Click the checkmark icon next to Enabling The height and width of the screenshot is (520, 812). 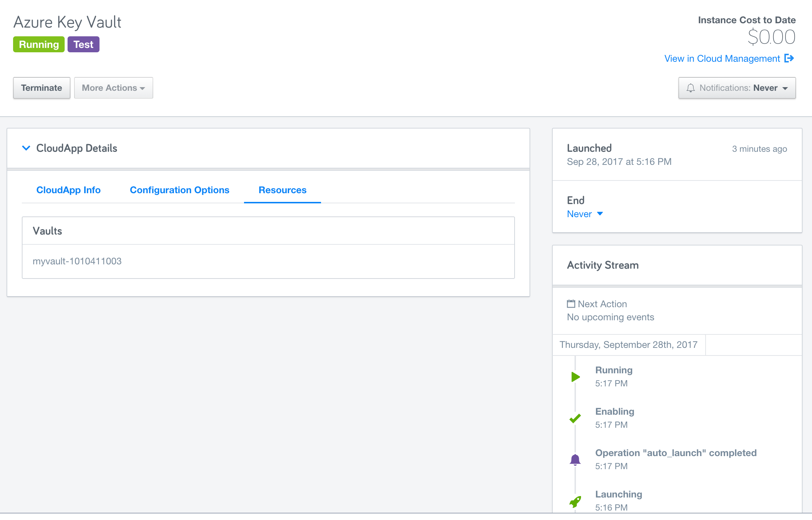tap(575, 418)
